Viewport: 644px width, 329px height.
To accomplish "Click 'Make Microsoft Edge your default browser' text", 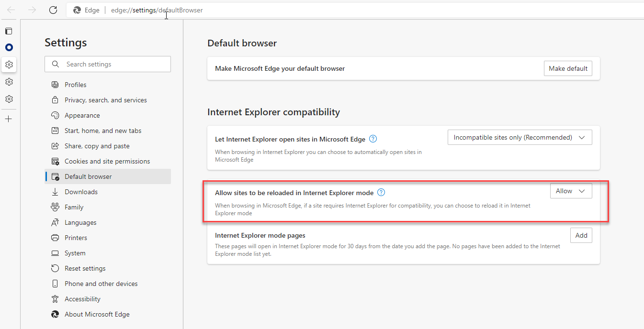I will 280,68.
